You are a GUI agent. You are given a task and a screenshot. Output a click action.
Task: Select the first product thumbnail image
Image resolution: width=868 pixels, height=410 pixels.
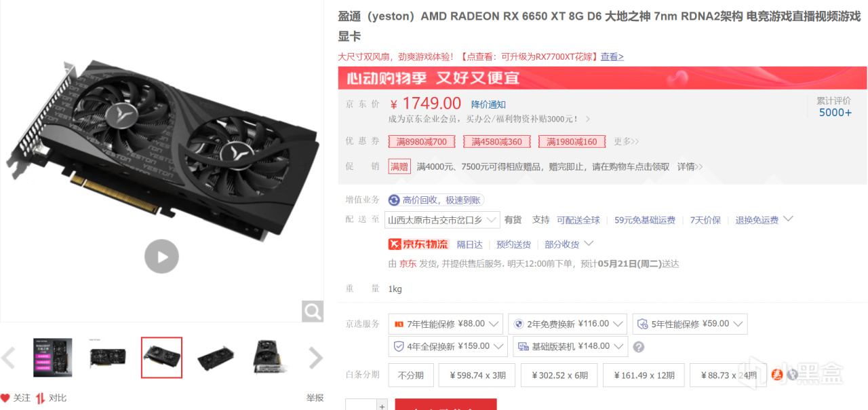click(53, 357)
